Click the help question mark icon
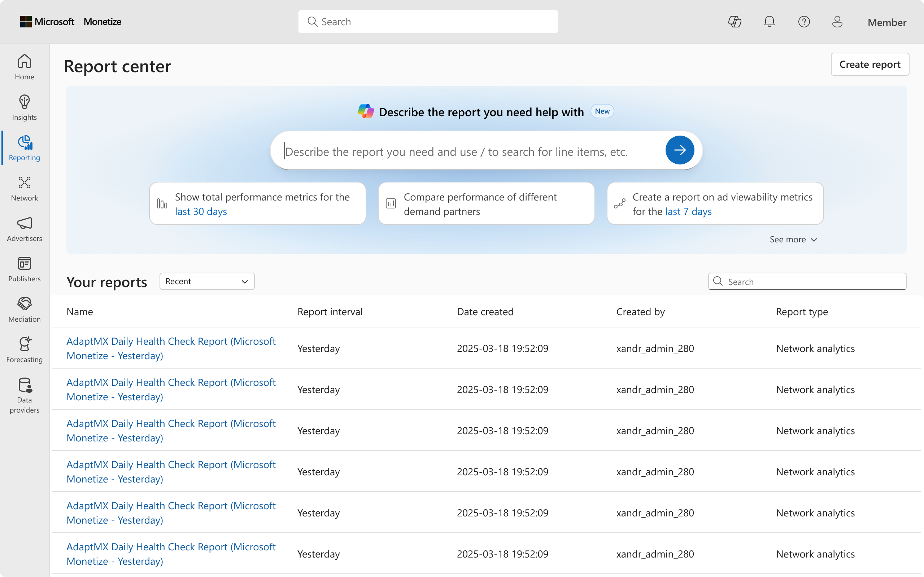This screenshot has width=924, height=577. pyautogui.click(x=804, y=22)
